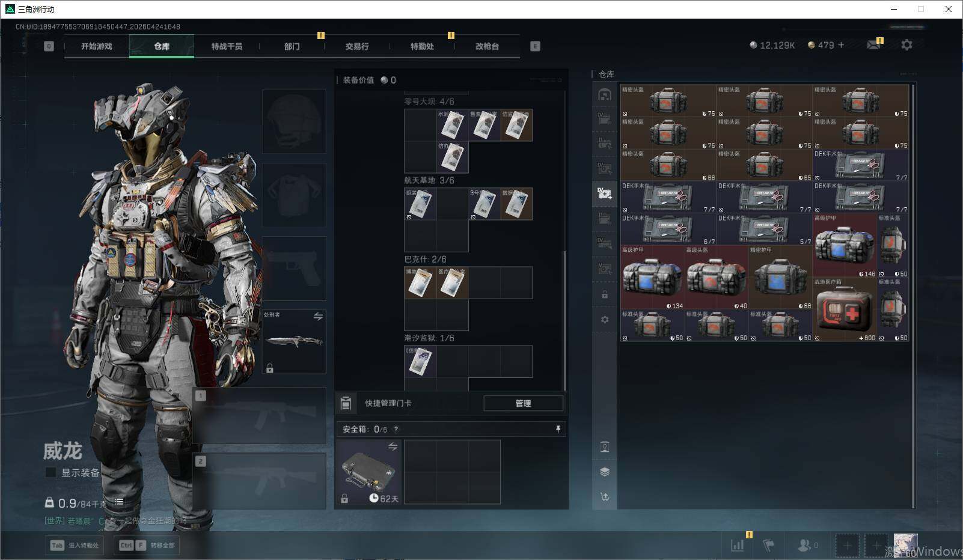This screenshot has height=560, width=963.
Task: Open the settings gear in the top bar
Action: point(906,45)
